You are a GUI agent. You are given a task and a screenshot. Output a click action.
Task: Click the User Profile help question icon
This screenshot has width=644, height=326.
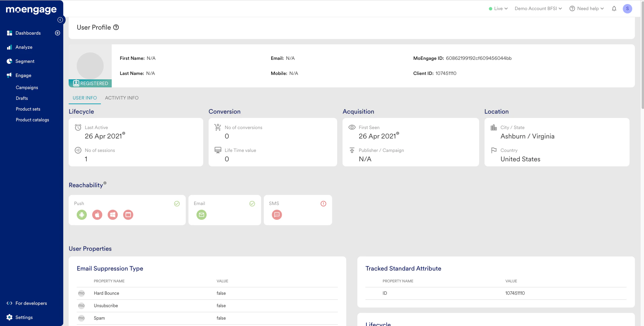coord(116,27)
